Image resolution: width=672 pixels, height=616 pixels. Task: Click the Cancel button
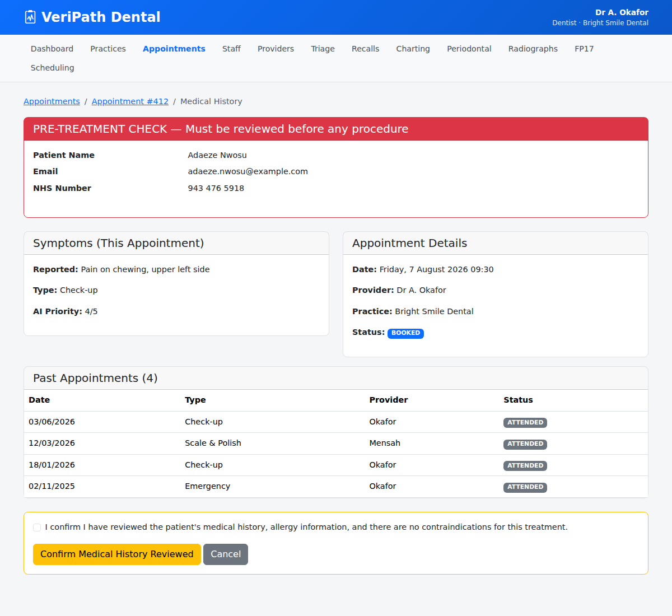click(x=226, y=554)
